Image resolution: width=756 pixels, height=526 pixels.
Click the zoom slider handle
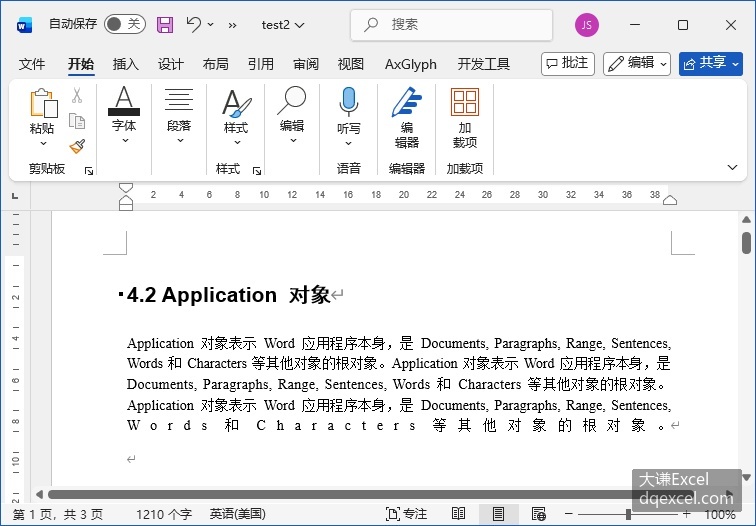pos(628,514)
